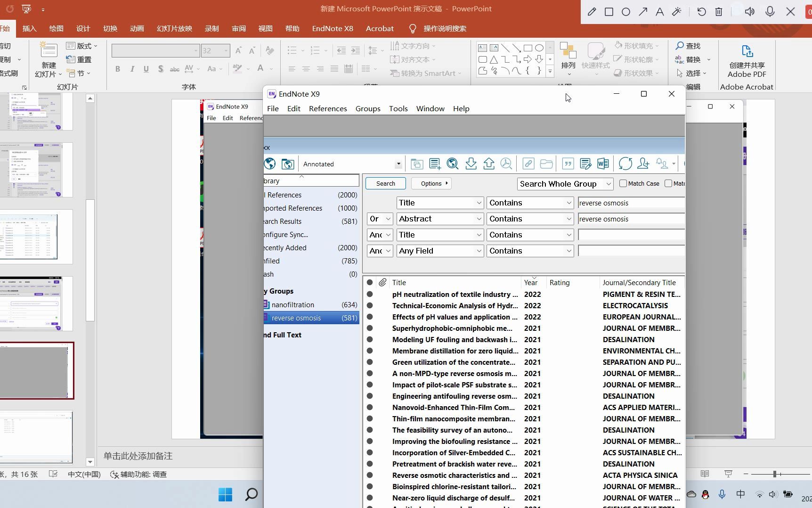
Task: Open the EndNote Tools menu
Action: coord(398,108)
